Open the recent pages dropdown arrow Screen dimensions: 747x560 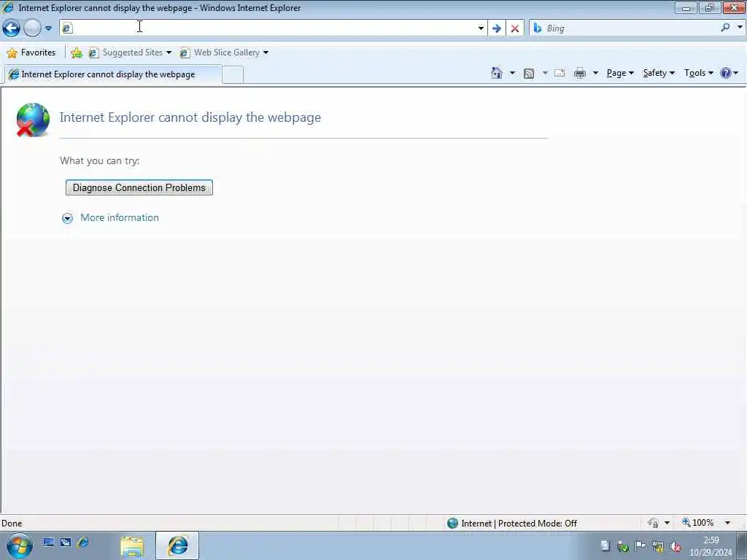point(48,28)
